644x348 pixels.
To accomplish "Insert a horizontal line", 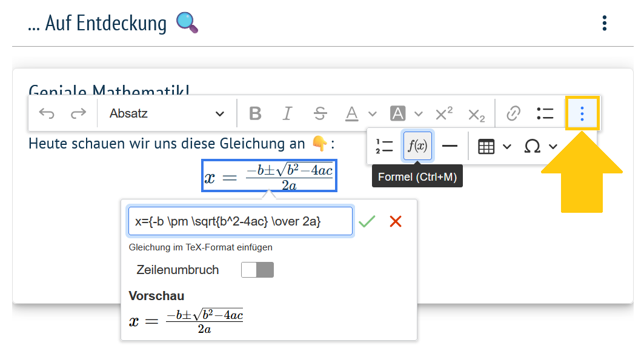I will (x=450, y=146).
